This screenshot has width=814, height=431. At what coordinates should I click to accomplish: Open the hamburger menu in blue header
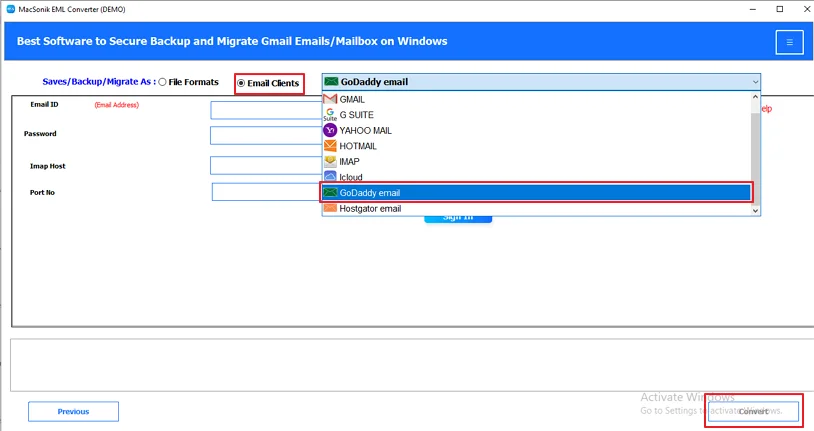[789, 42]
